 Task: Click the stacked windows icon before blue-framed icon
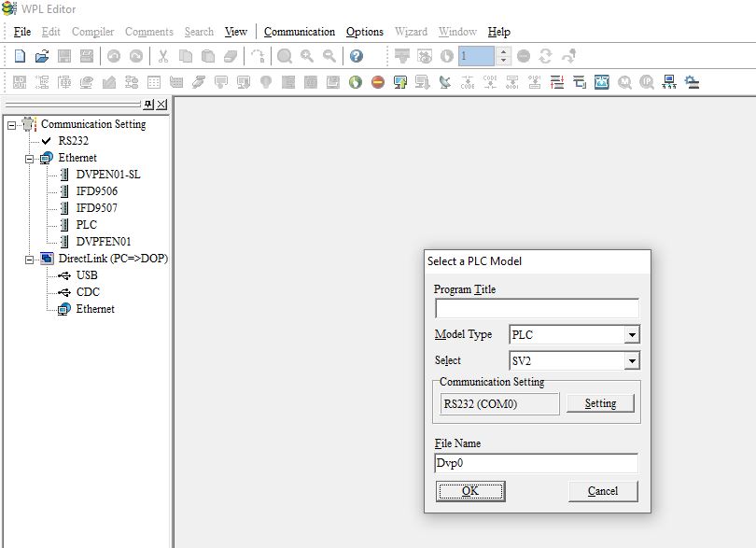(580, 82)
